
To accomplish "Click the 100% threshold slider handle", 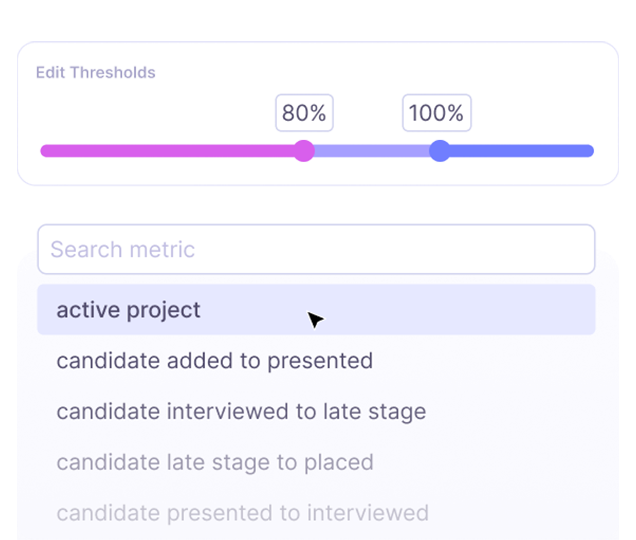I will point(439,151).
